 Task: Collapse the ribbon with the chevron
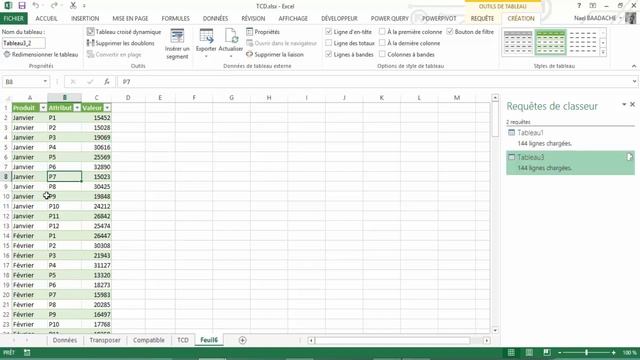click(x=634, y=66)
